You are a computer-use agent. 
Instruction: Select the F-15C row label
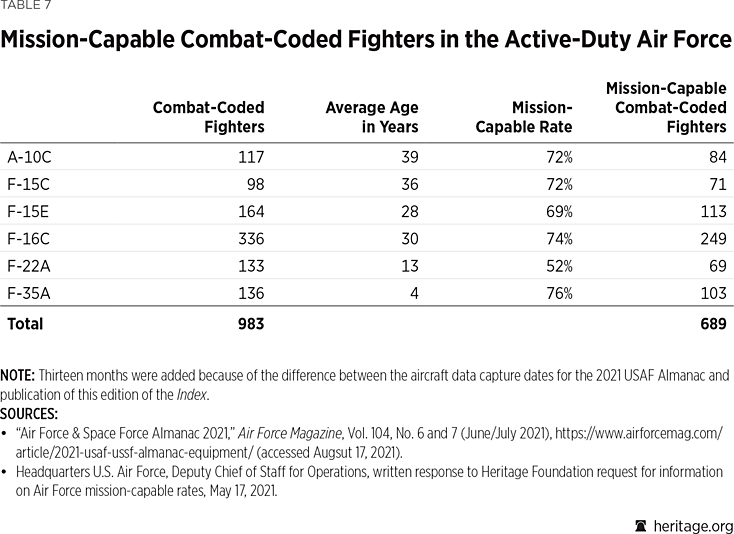pyautogui.click(x=28, y=184)
